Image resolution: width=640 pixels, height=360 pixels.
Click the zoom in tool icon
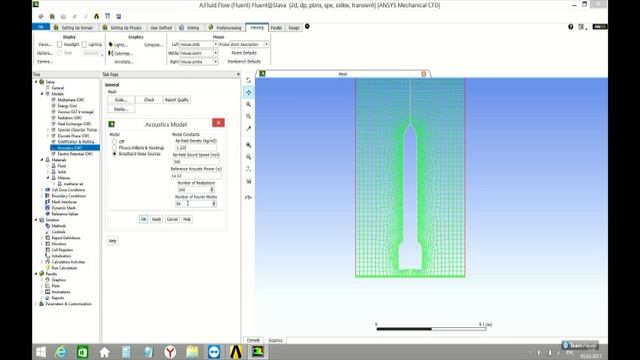click(249, 104)
